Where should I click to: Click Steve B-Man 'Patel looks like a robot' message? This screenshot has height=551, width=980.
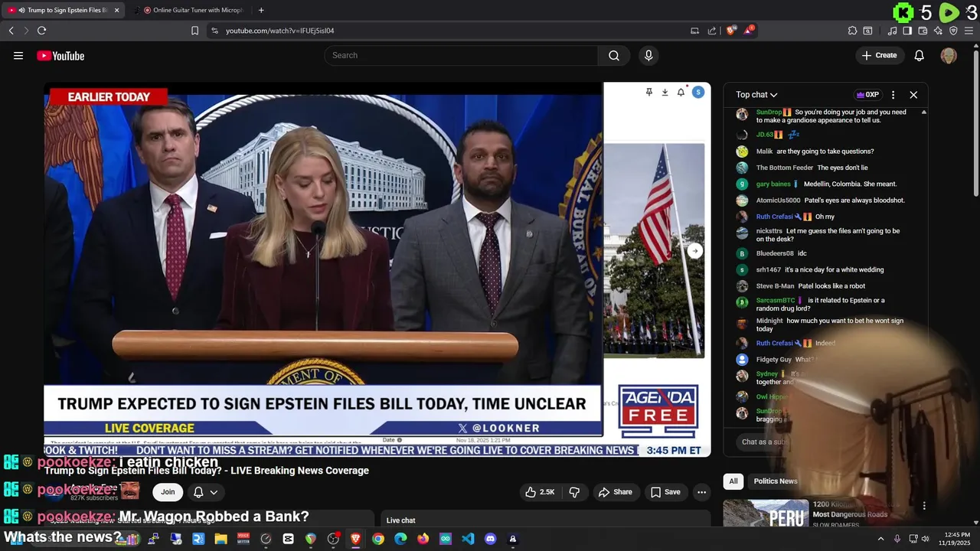(831, 286)
